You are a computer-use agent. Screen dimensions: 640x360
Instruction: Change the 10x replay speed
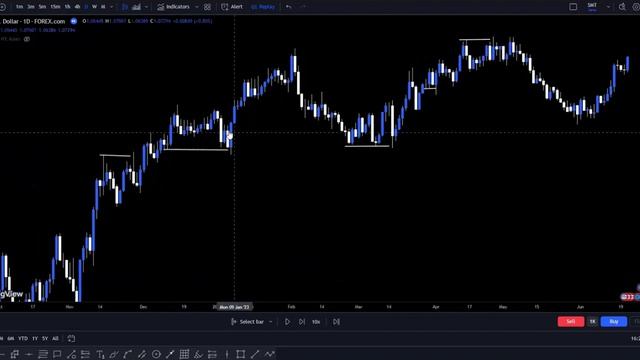(x=316, y=322)
